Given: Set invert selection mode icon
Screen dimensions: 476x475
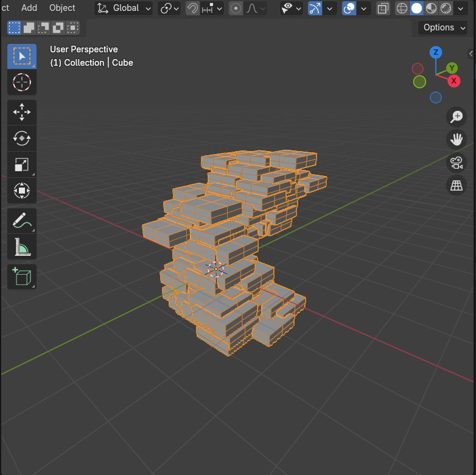Looking at the screenshot, I should [x=58, y=27].
